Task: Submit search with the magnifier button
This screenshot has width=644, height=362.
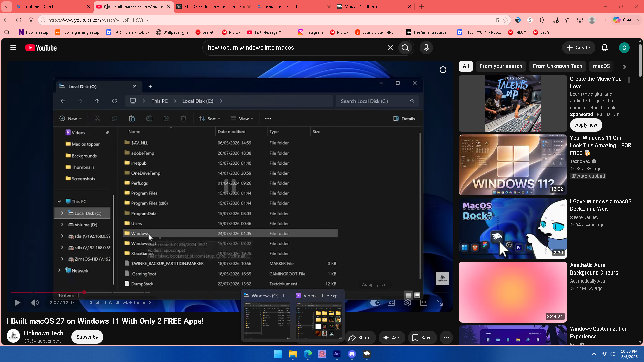Action: click(405, 48)
